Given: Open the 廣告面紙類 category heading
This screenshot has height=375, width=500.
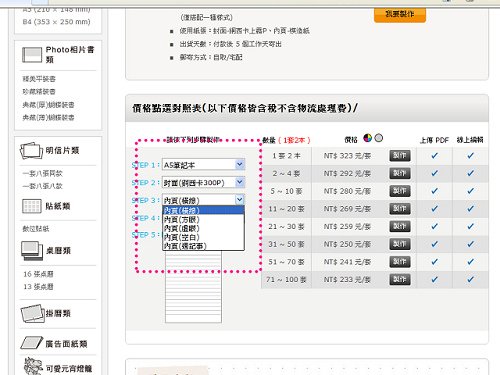Looking at the screenshot, I should [66, 344].
